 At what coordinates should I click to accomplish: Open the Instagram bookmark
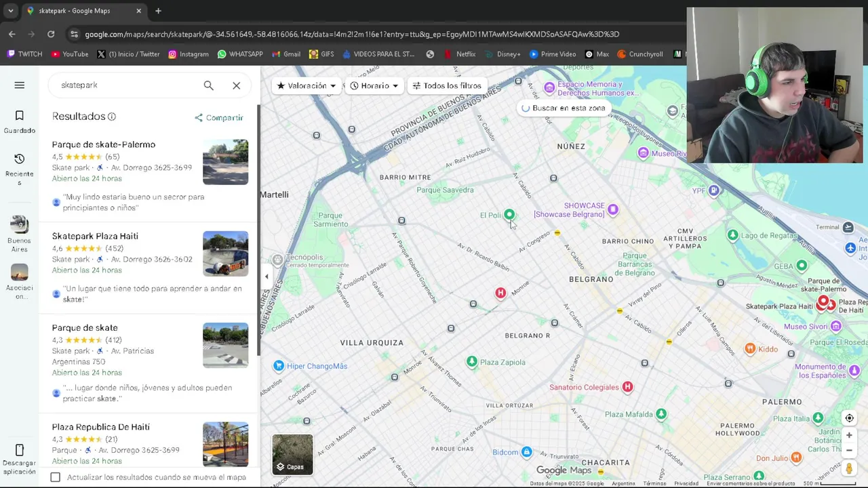pos(188,54)
